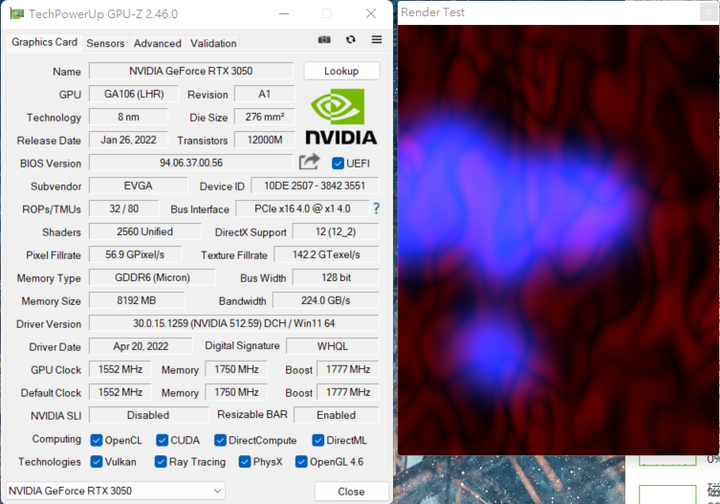Toggle the CUDA checkbox
Image resolution: width=720 pixels, height=504 pixels.
click(162, 440)
